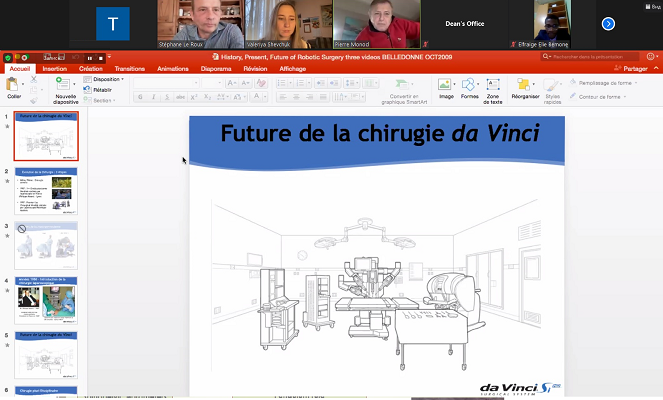
Task: Decrease font size with the smaller A icon
Action: pyautogui.click(x=246, y=83)
